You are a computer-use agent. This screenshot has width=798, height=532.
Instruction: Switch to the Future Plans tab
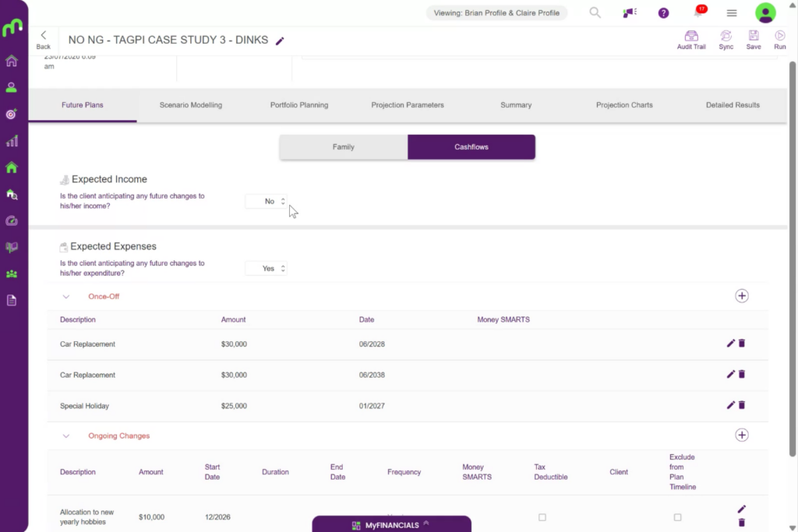[x=83, y=105]
